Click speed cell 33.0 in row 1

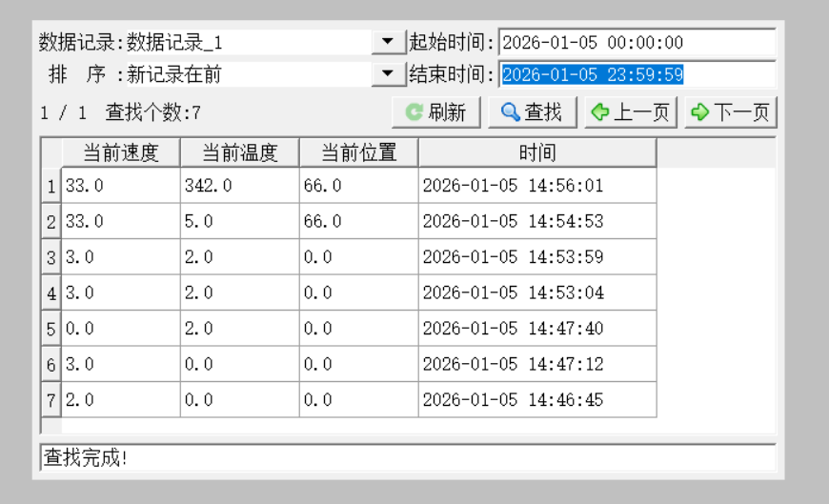pyautogui.click(x=121, y=186)
